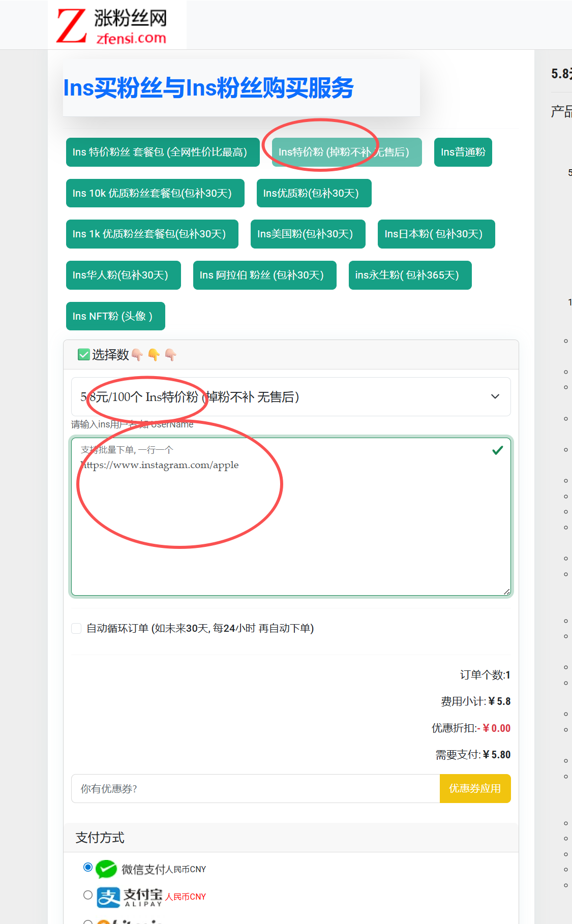The image size is (572, 924).
Task: Click the Alipay blue logo icon
Action: pyautogui.click(x=108, y=897)
